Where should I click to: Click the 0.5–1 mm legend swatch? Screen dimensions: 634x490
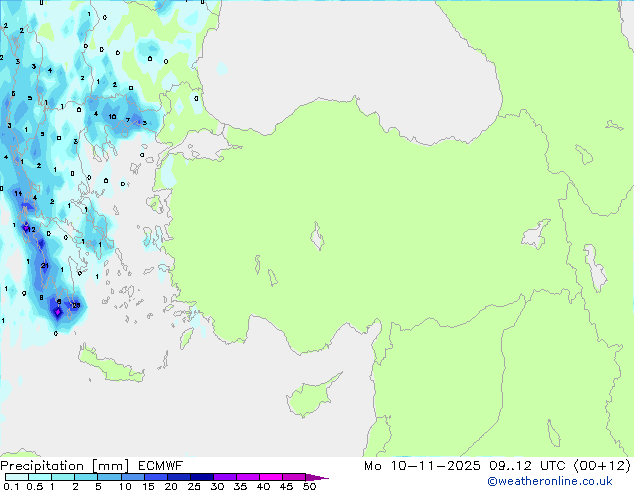[40, 477]
